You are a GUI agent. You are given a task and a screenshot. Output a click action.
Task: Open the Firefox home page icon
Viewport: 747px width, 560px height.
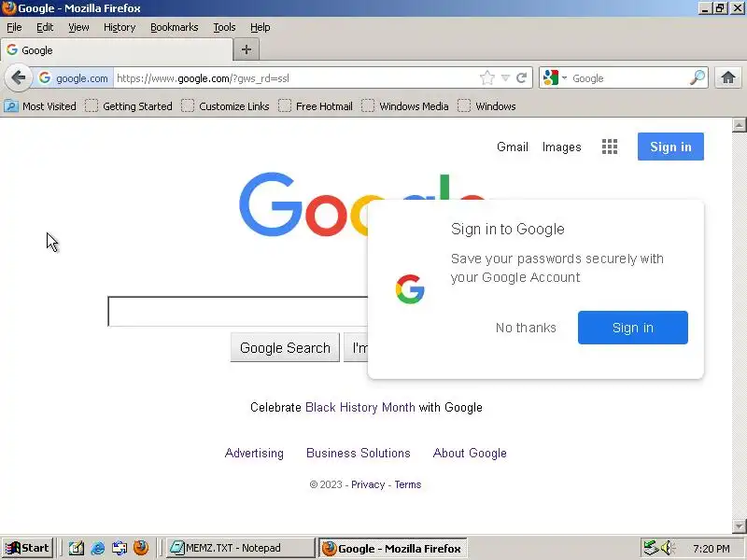point(728,77)
